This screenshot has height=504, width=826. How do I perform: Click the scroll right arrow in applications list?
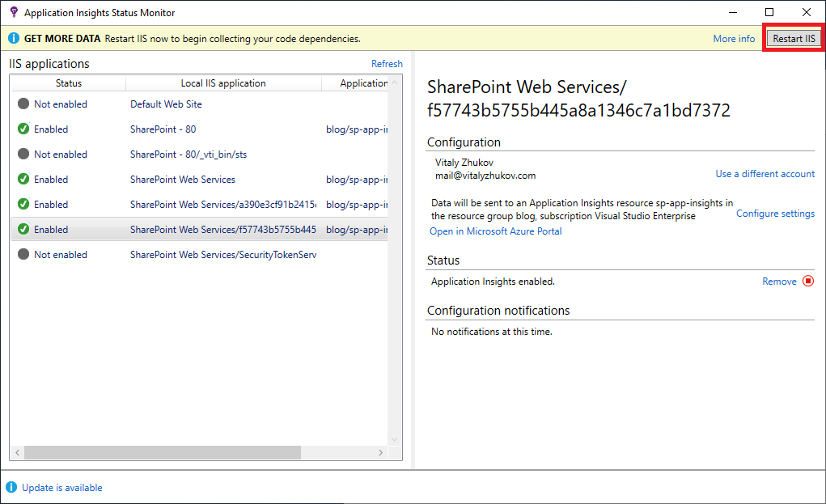point(381,452)
